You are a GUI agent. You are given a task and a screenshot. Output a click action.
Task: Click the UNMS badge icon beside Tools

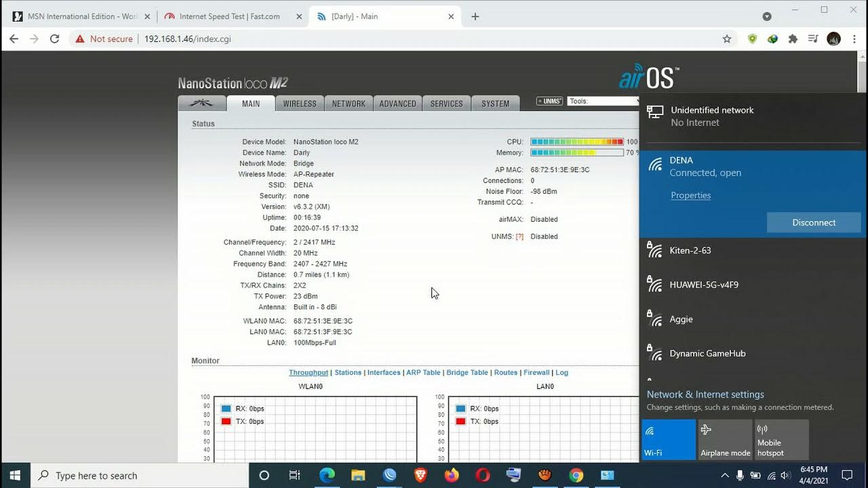click(x=549, y=101)
